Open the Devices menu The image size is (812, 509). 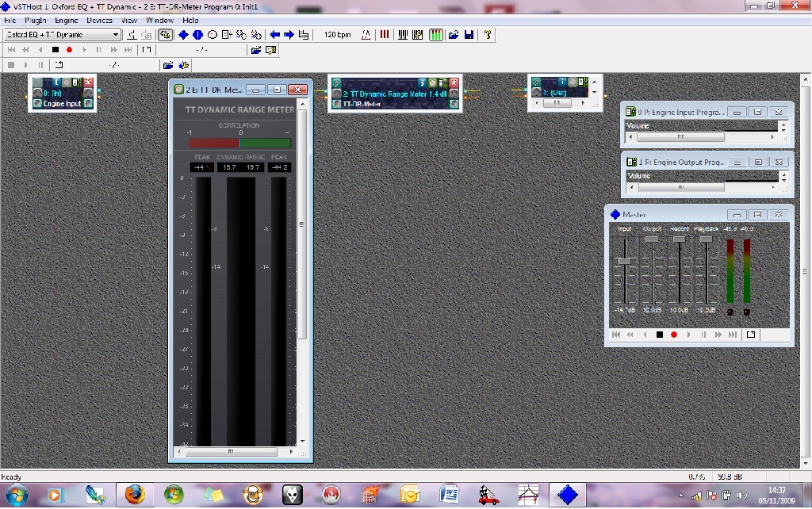pos(99,20)
